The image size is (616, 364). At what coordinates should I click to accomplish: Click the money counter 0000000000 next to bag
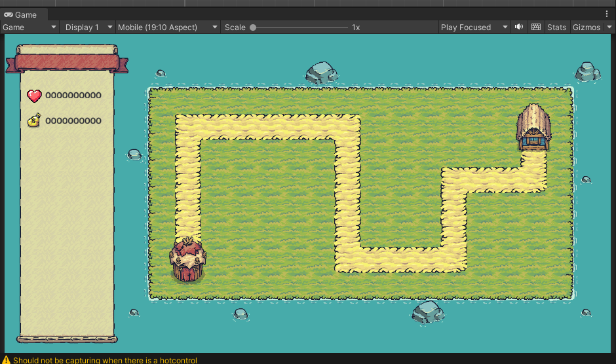[x=73, y=121]
